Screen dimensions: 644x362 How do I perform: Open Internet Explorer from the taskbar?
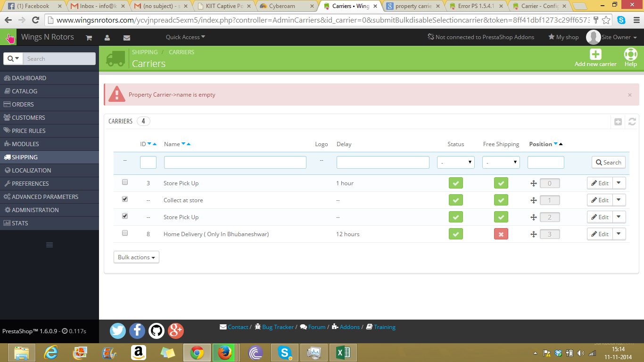click(50, 353)
